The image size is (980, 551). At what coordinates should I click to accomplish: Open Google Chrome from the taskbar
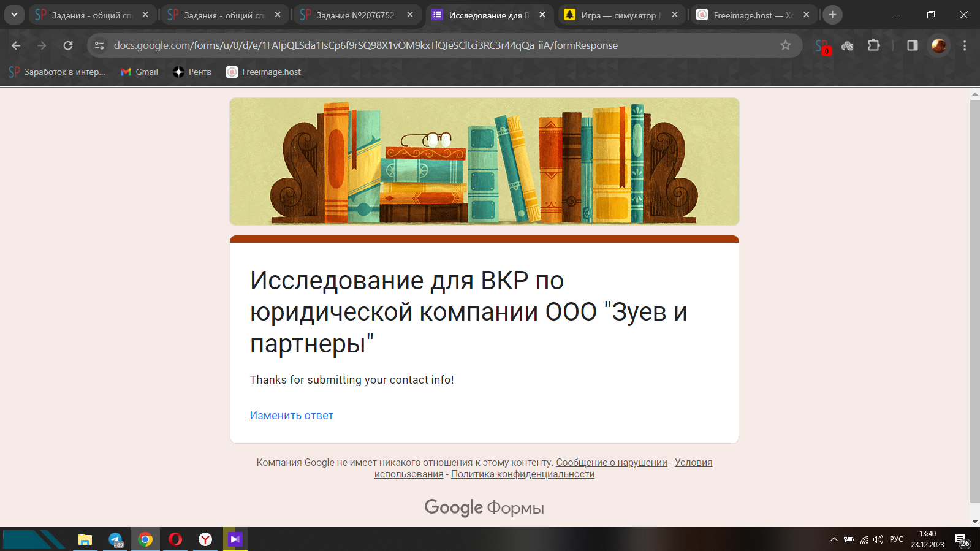(145, 539)
